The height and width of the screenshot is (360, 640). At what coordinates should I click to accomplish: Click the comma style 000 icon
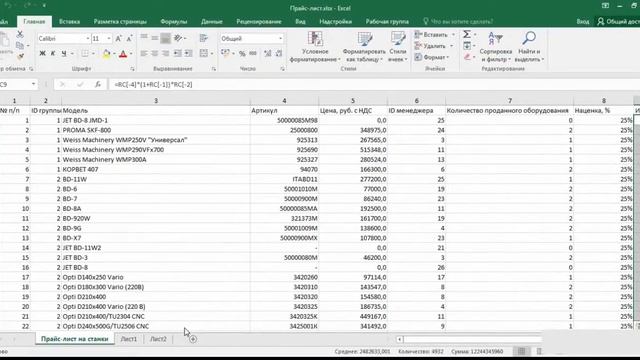point(253,53)
